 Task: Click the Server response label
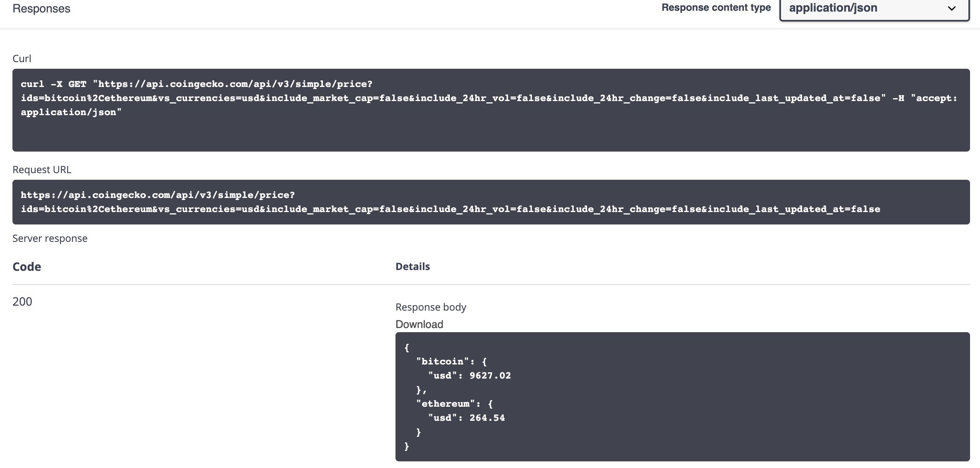(50, 238)
